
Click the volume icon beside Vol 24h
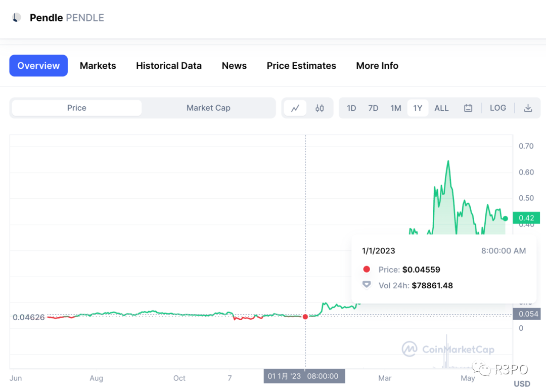click(x=367, y=285)
